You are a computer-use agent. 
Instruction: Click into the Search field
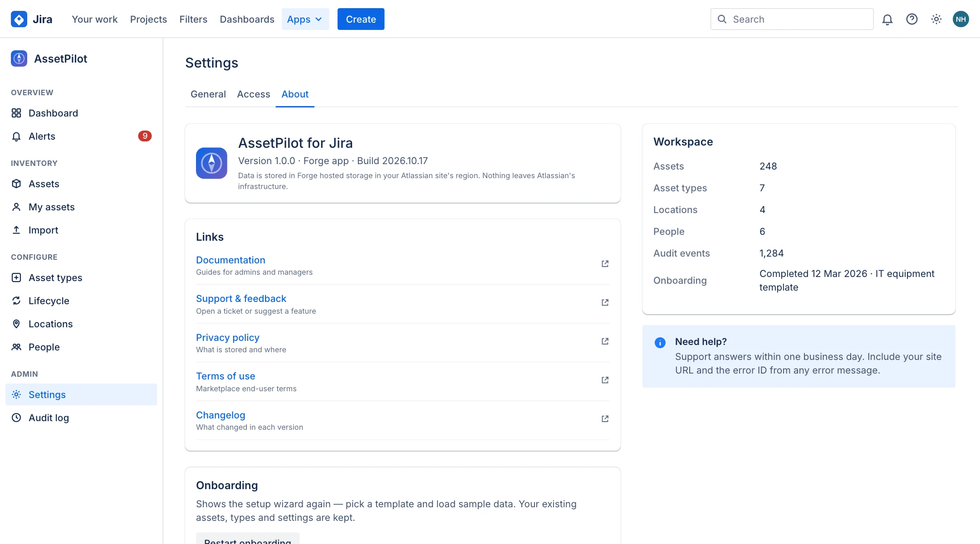click(x=792, y=19)
